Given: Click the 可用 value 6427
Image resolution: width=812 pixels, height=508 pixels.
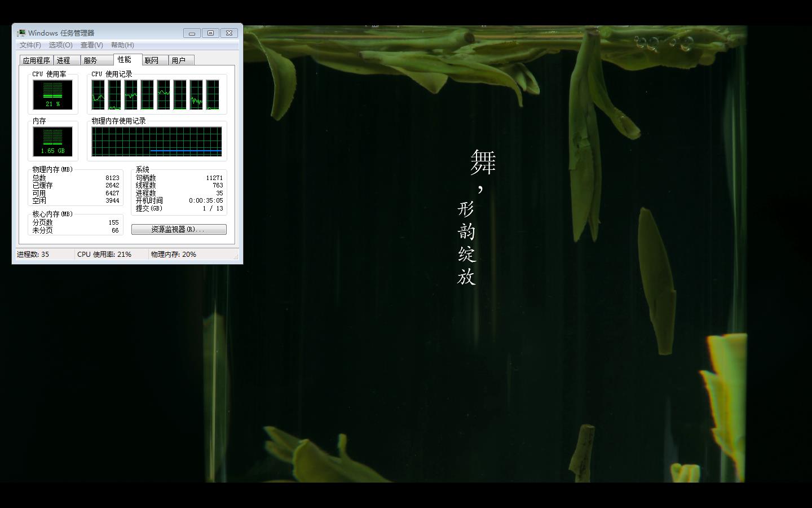Looking at the screenshot, I should coord(112,193).
